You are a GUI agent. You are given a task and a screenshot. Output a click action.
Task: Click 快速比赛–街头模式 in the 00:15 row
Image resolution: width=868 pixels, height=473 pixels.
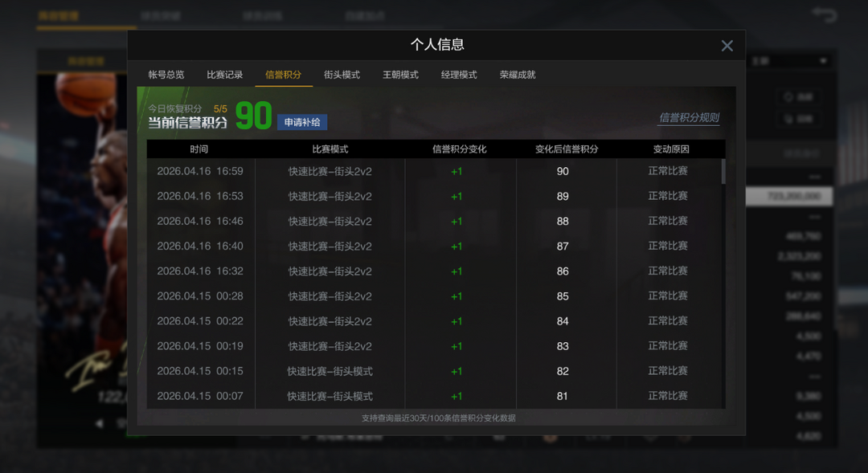tap(330, 371)
